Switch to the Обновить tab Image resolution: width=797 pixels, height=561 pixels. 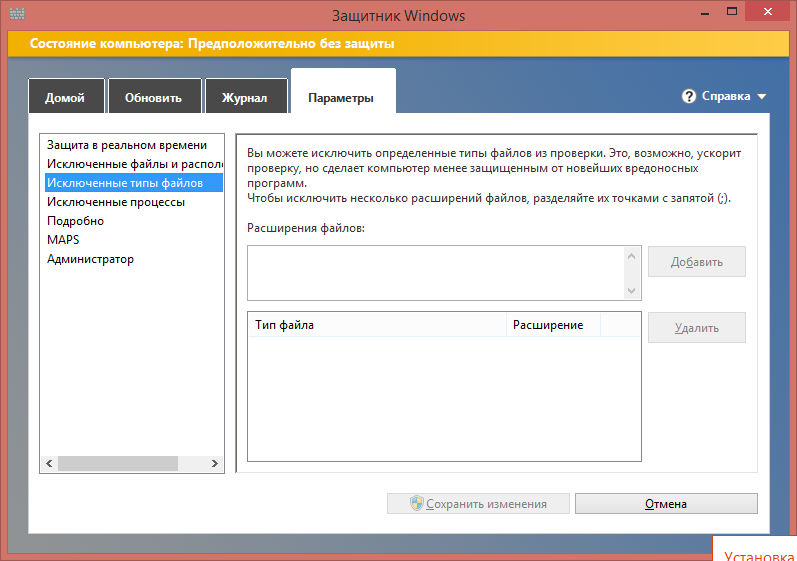(154, 96)
